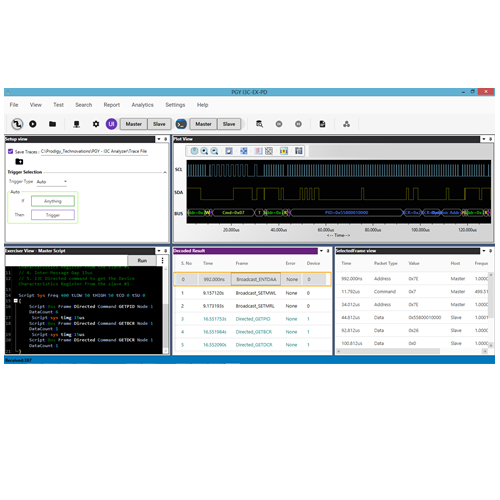Viewport: 500px width, 500px height.
Task: Pin the Exerciser View panel
Action: [165, 251]
